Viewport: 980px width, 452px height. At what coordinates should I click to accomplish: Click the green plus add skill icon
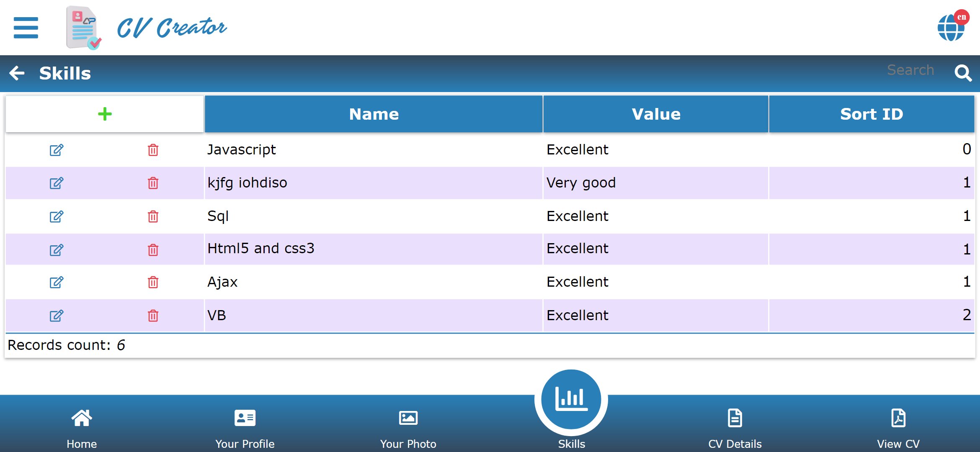pyautogui.click(x=105, y=114)
